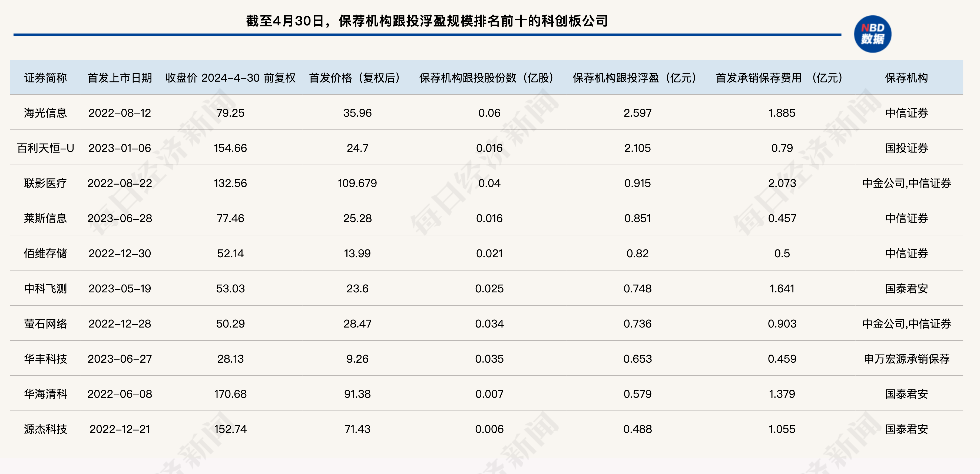Click issue price 35.96

(x=357, y=113)
